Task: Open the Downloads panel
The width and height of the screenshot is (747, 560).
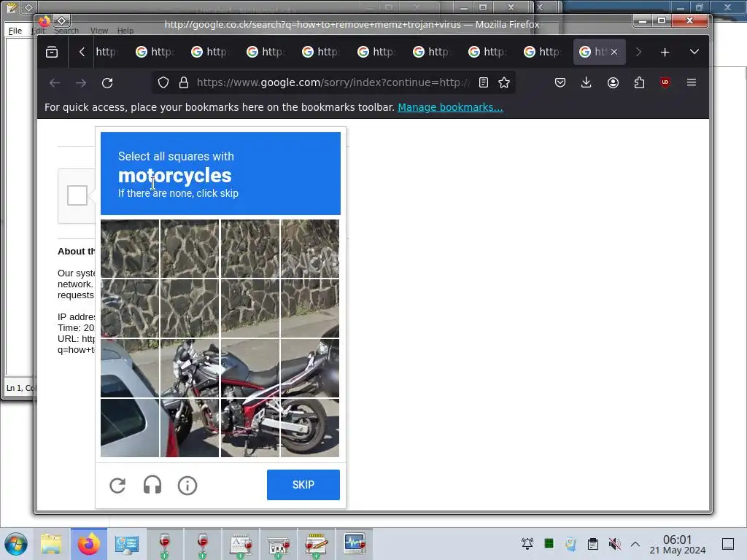Action: click(x=587, y=83)
